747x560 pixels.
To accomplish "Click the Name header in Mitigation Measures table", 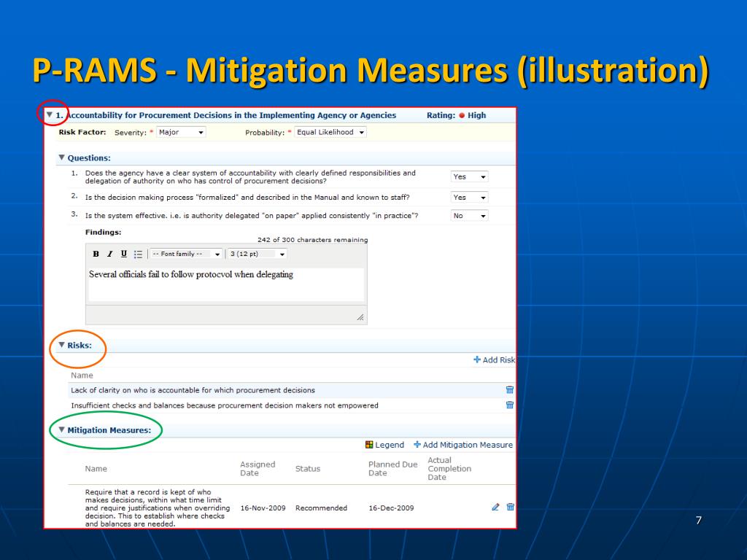I will [x=96, y=469].
